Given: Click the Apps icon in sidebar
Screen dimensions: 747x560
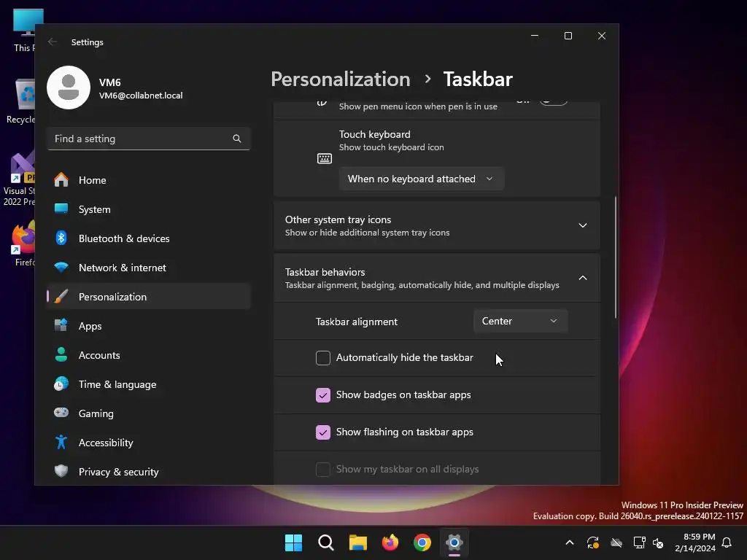Looking at the screenshot, I should coord(61,326).
